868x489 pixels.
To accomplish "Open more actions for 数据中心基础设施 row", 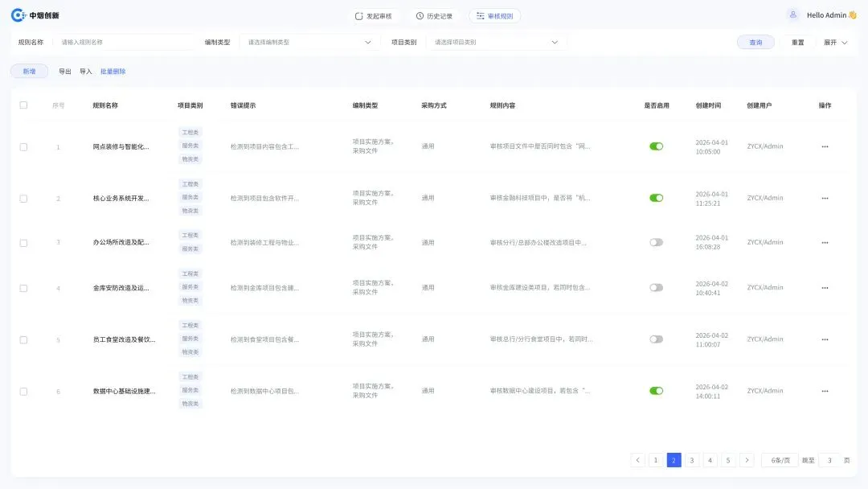I will point(825,391).
